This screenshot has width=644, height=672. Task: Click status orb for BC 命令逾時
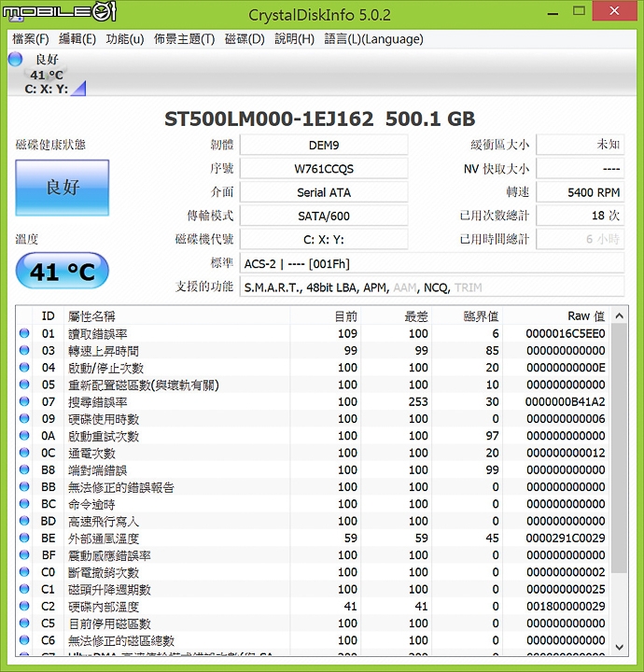[24, 504]
